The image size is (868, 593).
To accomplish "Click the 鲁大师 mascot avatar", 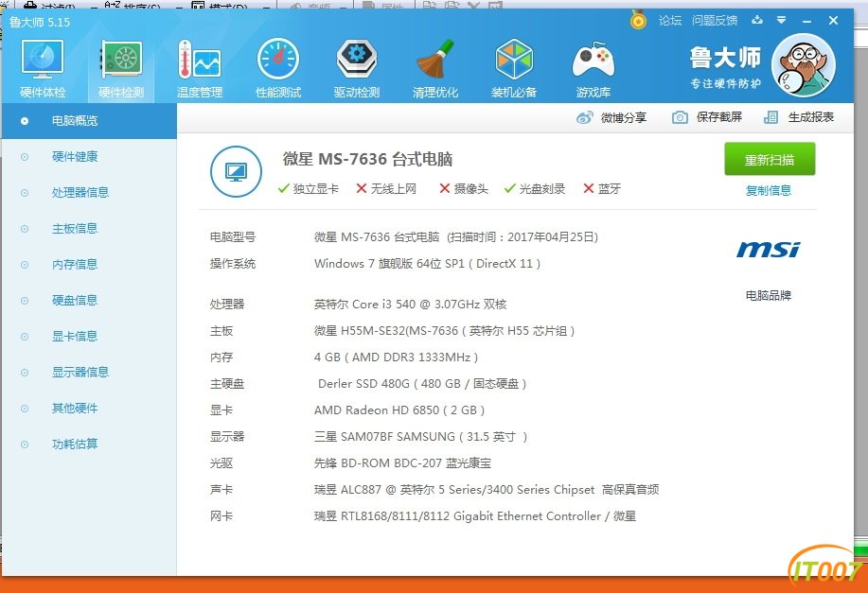I will click(x=804, y=65).
